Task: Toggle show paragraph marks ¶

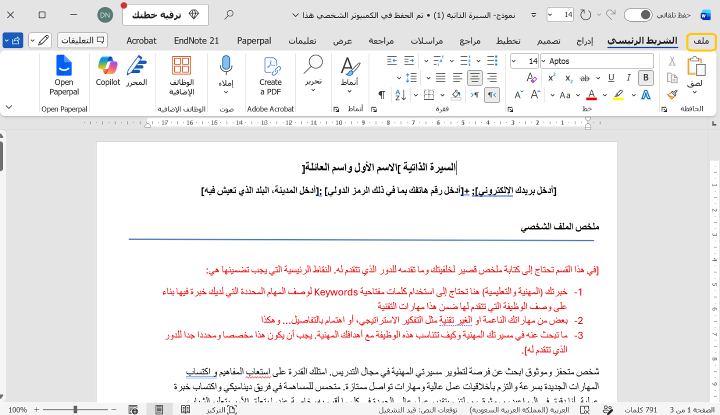Action: (x=382, y=95)
